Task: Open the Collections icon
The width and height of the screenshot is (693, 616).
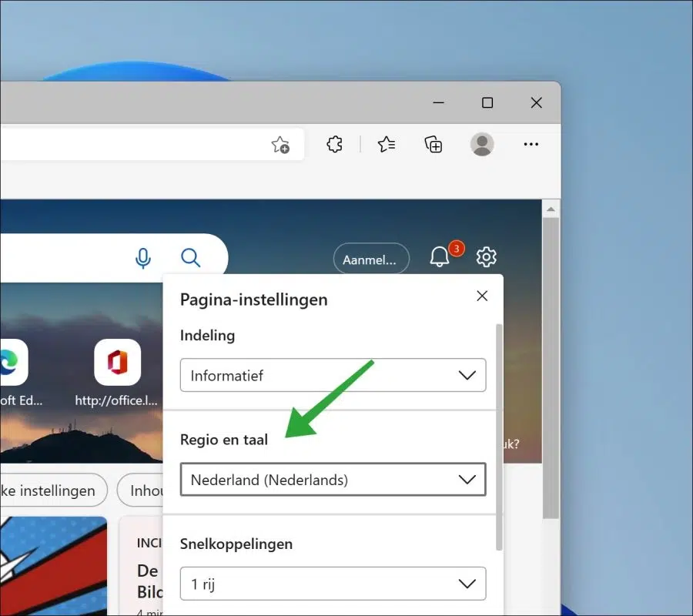Action: point(434,144)
